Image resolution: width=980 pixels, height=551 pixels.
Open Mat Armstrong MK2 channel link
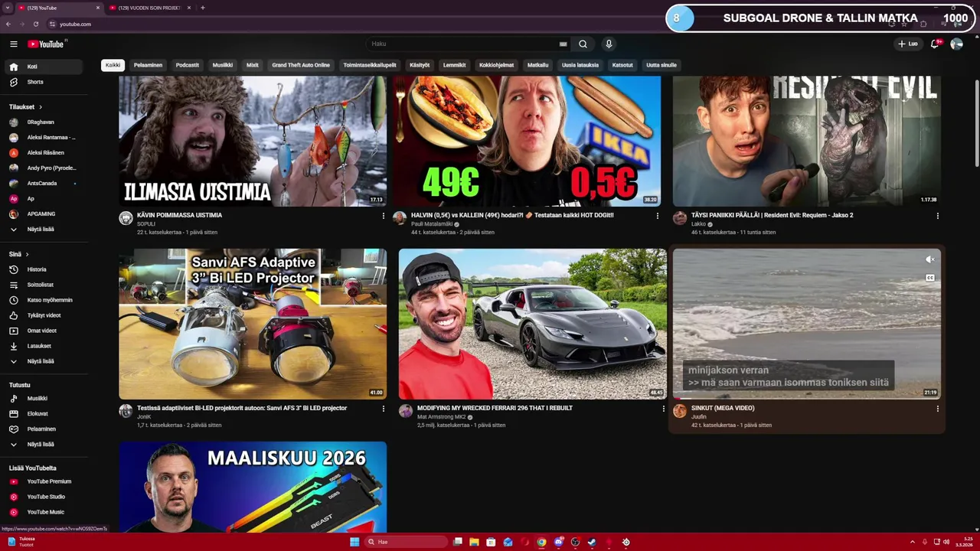pyautogui.click(x=440, y=417)
